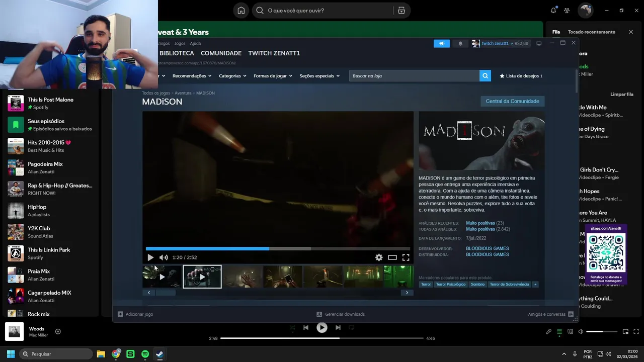Viewport: 644px width, 362px height.
Task: Select the second trailer thumbnail
Action: pos(202,277)
